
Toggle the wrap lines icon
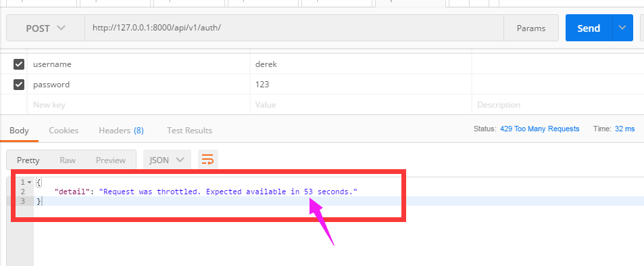(208, 160)
